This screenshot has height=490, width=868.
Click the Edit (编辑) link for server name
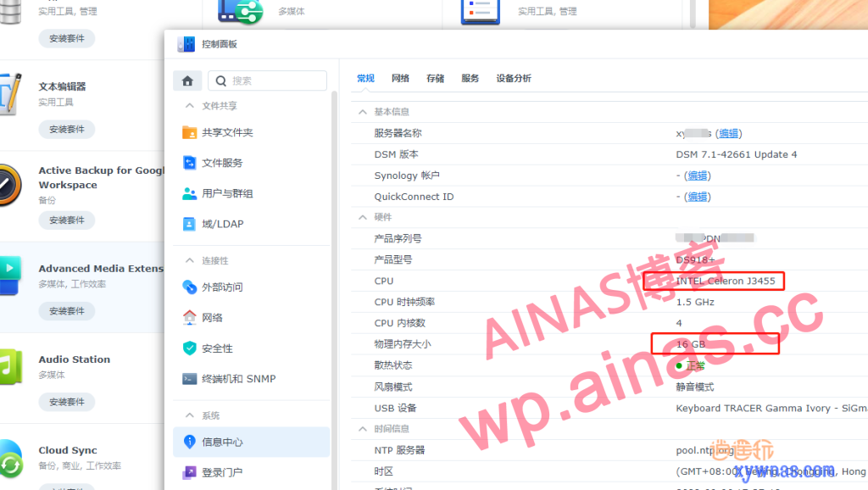point(728,133)
